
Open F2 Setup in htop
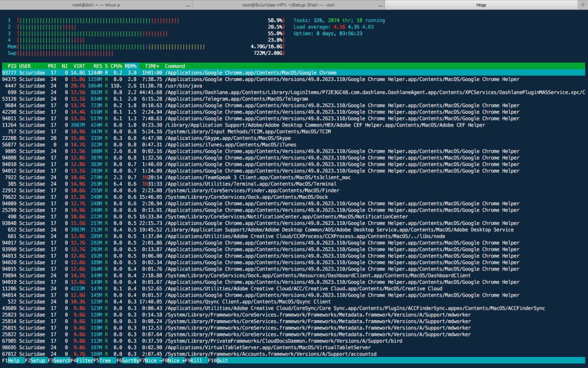tap(36, 361)
